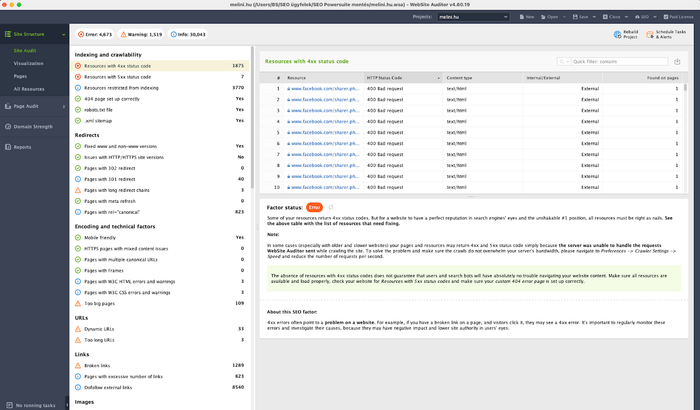This screenshot has height=410, width=700.
Task: Open the Site Structure section
Action: [34, 34]
